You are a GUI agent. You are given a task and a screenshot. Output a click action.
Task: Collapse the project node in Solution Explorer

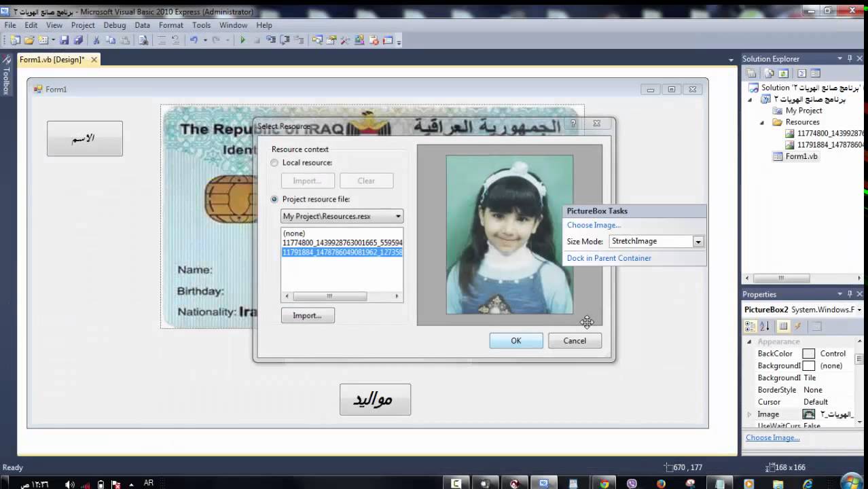[750, 99]
